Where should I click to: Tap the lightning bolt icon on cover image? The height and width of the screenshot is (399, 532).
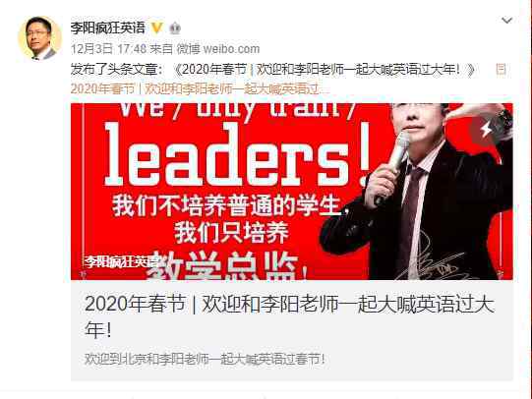point(486,129)
